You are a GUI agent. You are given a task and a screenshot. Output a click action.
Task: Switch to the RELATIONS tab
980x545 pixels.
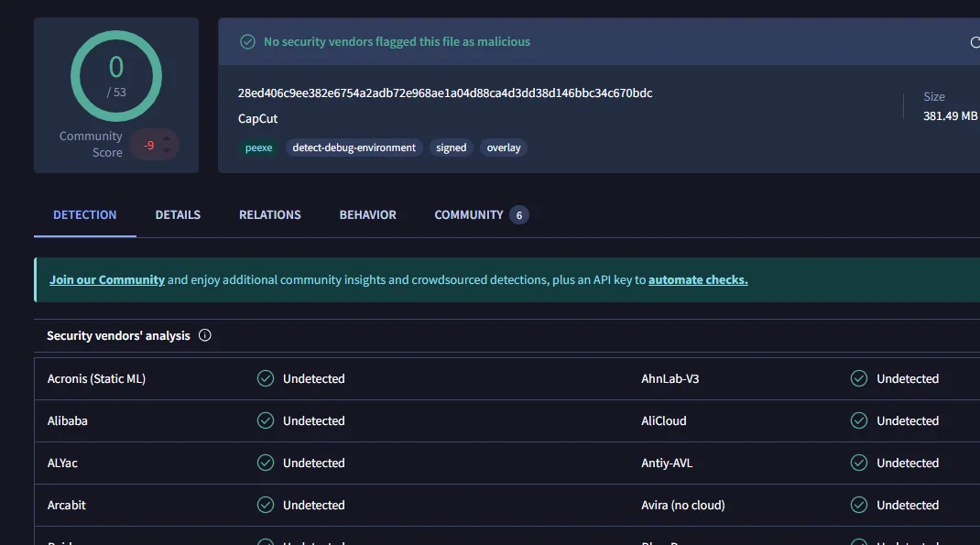(270, 215)
